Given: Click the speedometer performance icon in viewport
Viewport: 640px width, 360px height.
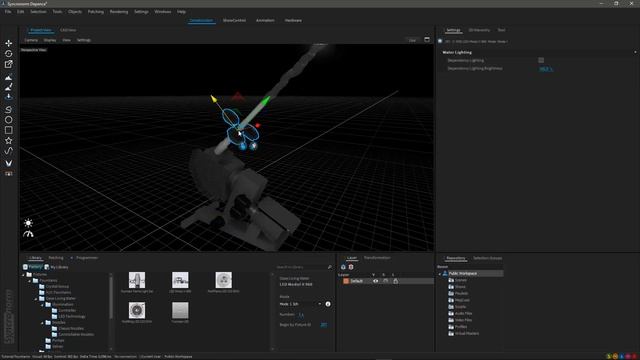Looking at the screenshot, I should tap(28, 234).
